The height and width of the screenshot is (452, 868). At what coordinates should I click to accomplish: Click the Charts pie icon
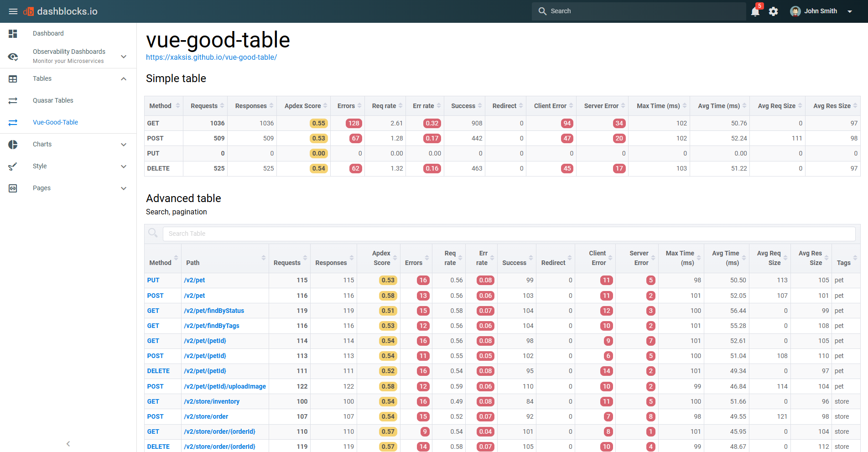(x=13, y=145)
